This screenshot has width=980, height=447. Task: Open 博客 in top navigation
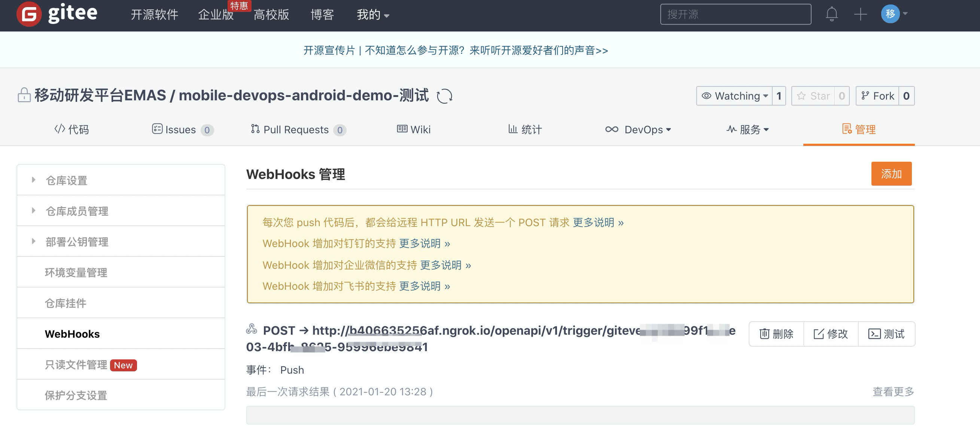(322, 15)
